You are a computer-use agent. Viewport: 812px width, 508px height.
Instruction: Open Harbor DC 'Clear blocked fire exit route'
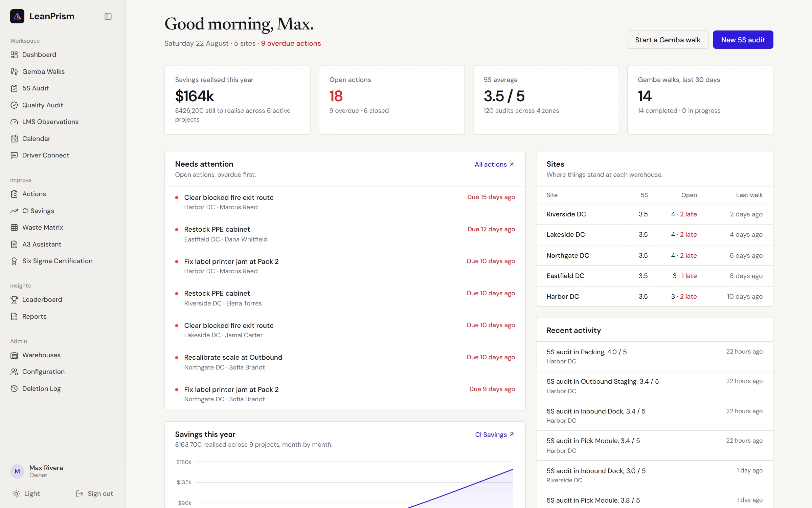345,202
